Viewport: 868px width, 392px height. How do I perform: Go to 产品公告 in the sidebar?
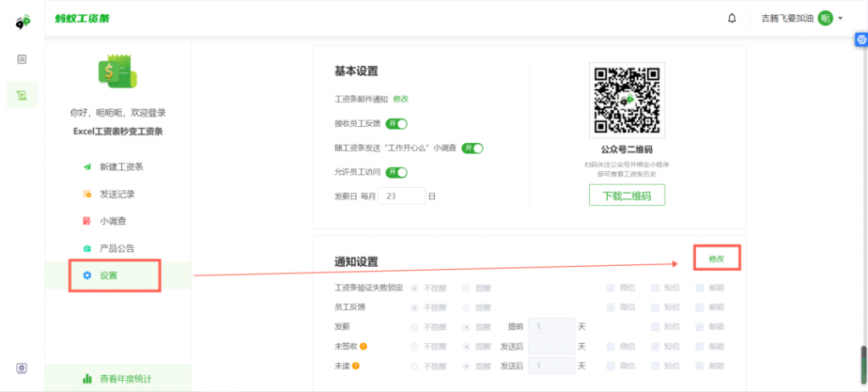116,248
